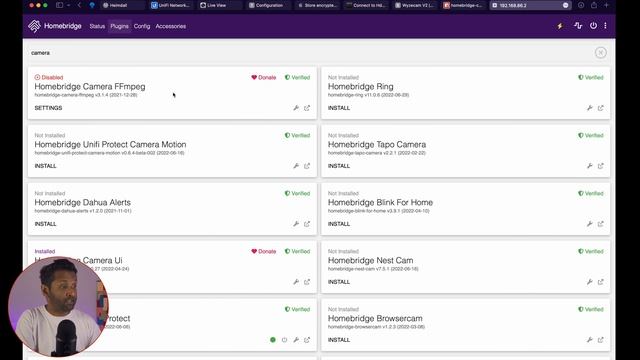Click Donate on the Camera Ui card
The image size is (640, 360).
click(x=264, y=251)
